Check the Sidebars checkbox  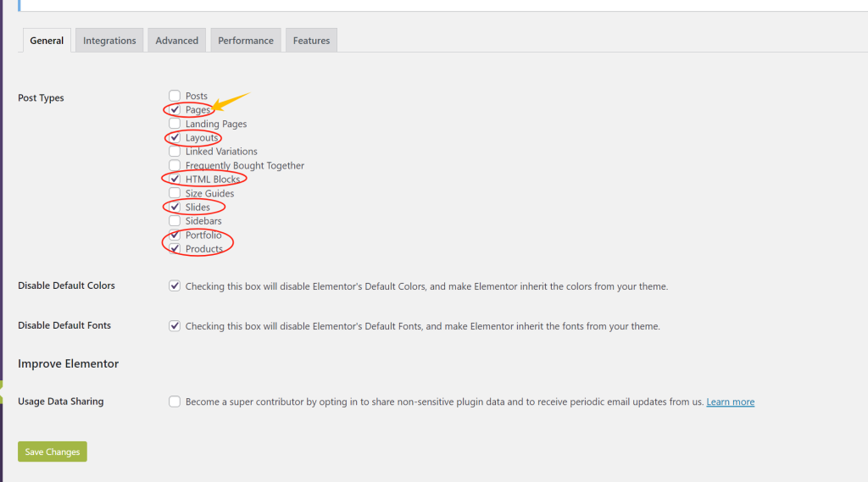click(175, 221)
